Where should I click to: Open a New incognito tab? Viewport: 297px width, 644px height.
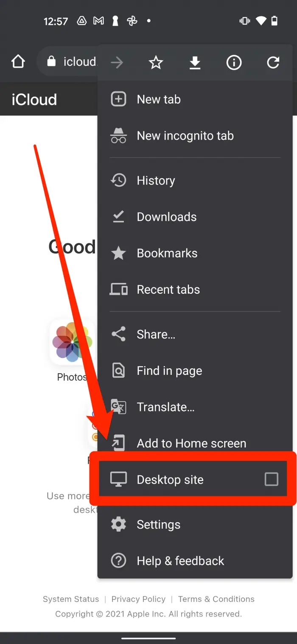(x=195, y=136)
